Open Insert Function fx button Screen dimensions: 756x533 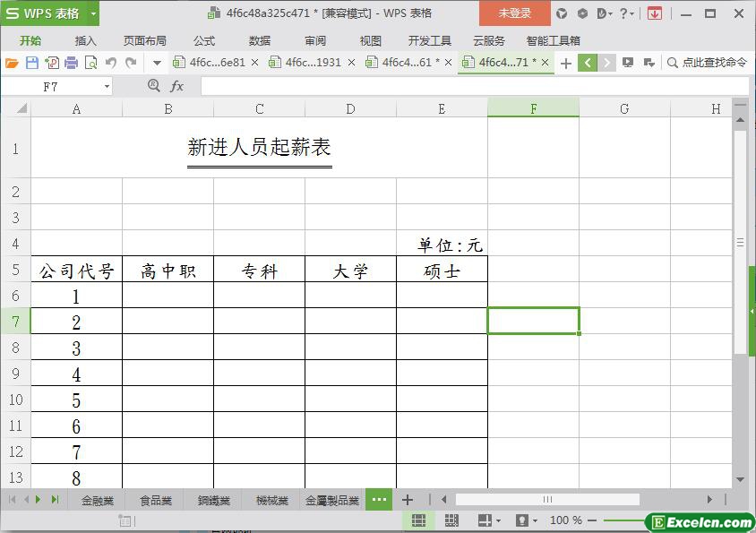coord(177,86)
